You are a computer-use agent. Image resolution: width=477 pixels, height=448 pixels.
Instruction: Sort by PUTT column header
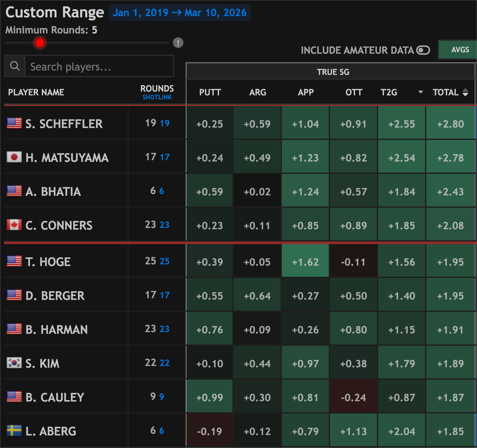pos(210,92)
